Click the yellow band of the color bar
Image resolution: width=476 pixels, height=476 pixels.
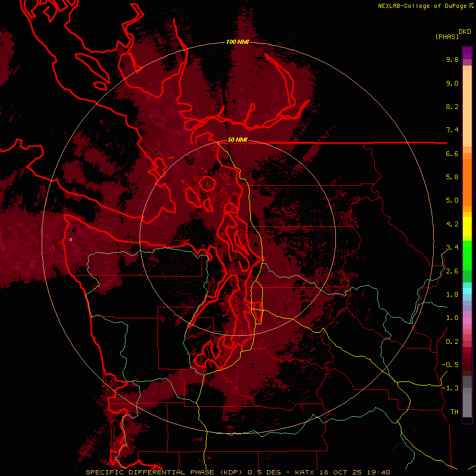pyautogui.click(x=467, y=226)
